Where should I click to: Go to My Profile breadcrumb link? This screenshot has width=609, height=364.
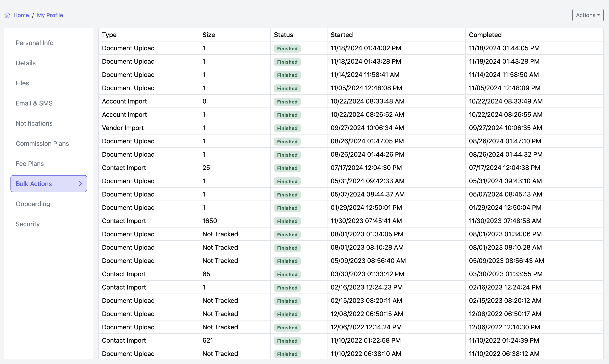click(x=50, y=15)
